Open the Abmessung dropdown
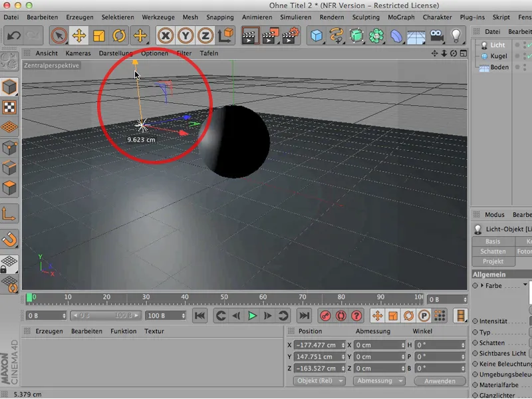Image resolution: width=532 pixels, height=399 pixels. (x=378, y=380)
